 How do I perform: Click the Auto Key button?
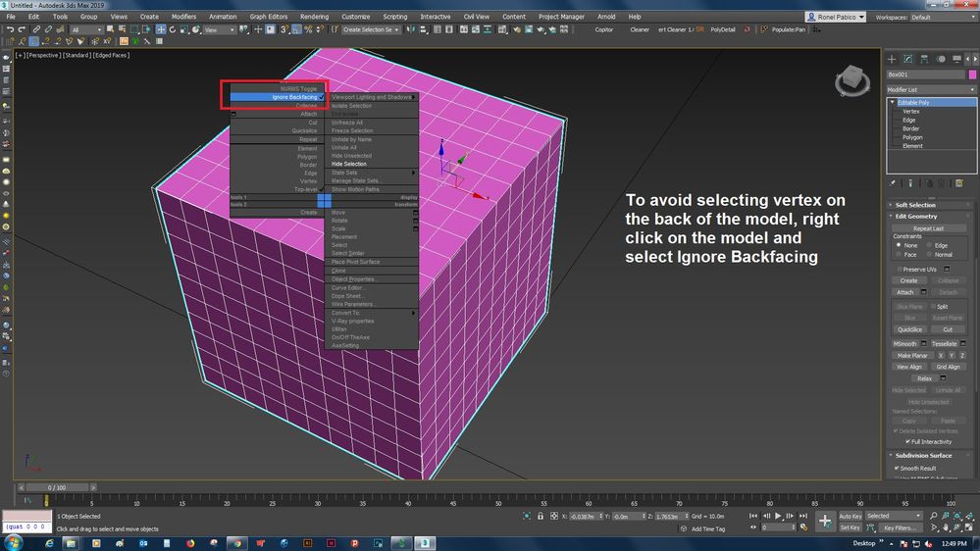[x=850, y=516]
